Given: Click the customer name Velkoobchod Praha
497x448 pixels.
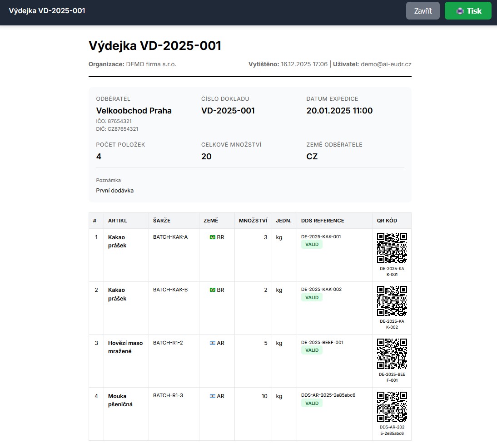Looking at the screenshot, I should tap(134, 111).
